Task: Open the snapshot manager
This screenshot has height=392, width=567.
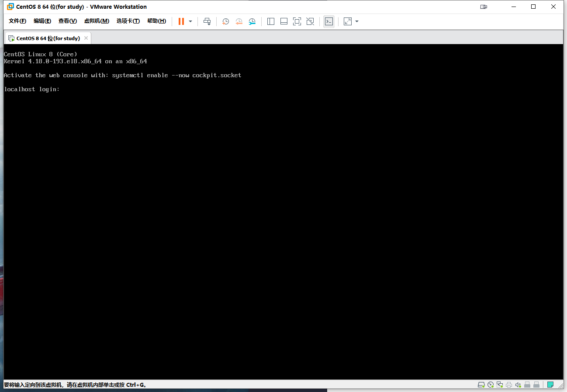Action: coord(252,21)
